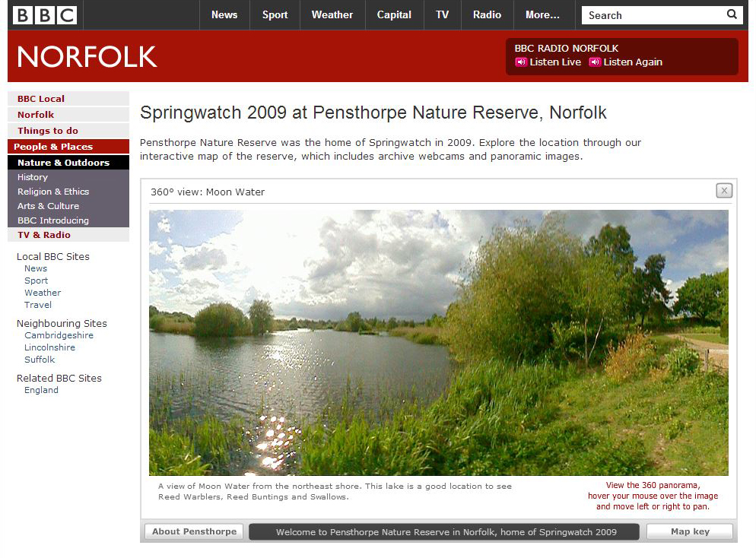Click the Moon Water panorama image
Image resolution: width=756 pixels, height=558 pixels.
438,343
